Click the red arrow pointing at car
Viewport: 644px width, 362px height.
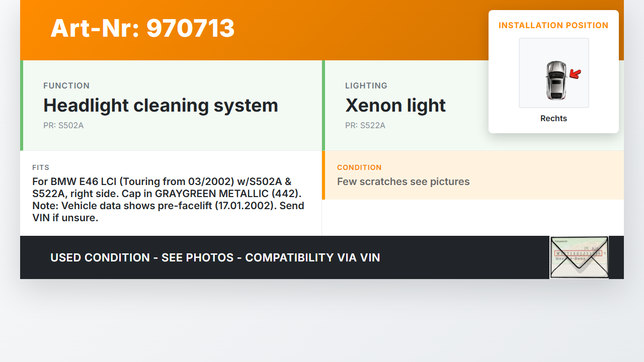pos(575,74)
